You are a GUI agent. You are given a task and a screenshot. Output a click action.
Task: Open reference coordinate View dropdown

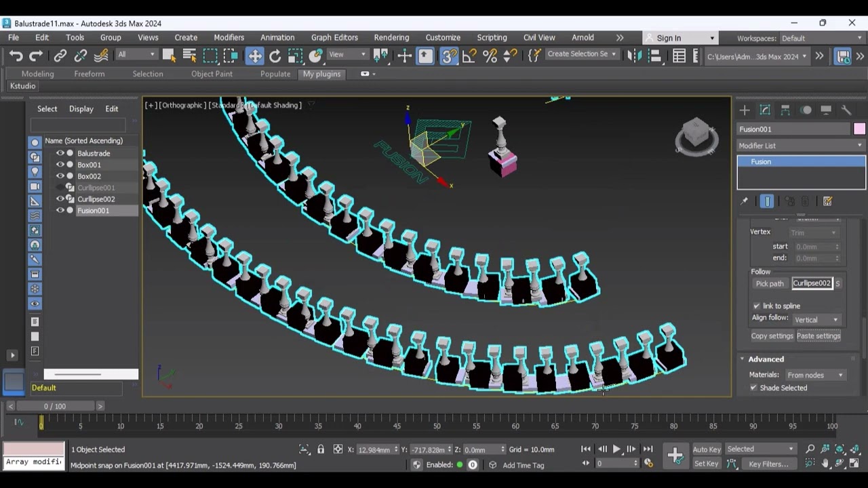click(347, 54)
